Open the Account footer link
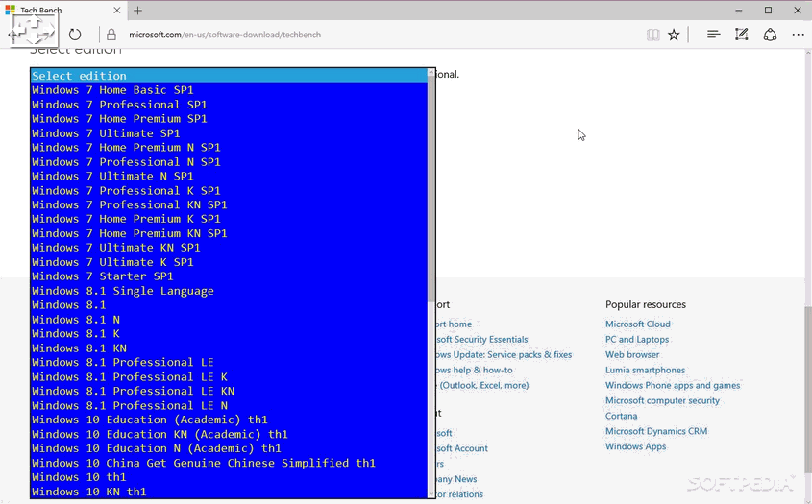This screenshot has width=812, height=504. point(462,448)
